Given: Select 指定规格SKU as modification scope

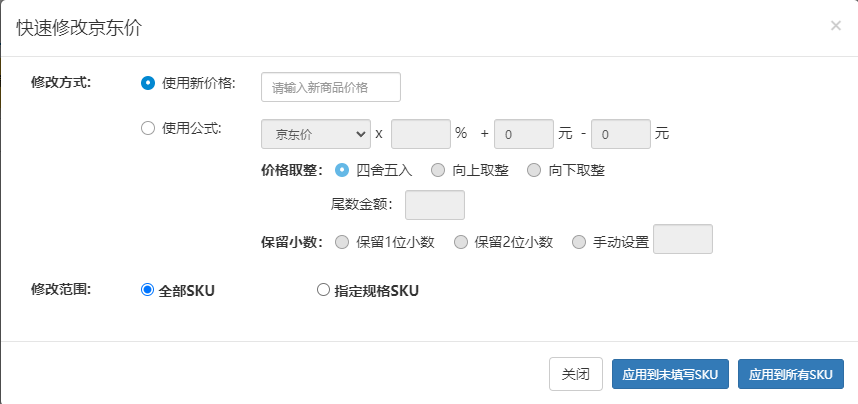Looking at the screenshot, I should (x=323, y=290).
